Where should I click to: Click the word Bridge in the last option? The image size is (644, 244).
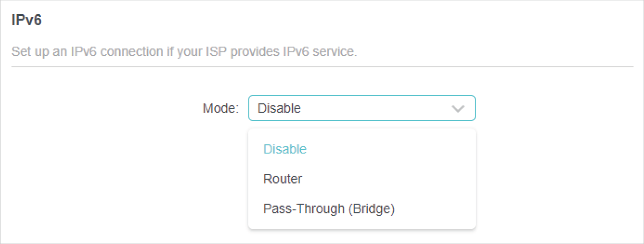(371, 209)
